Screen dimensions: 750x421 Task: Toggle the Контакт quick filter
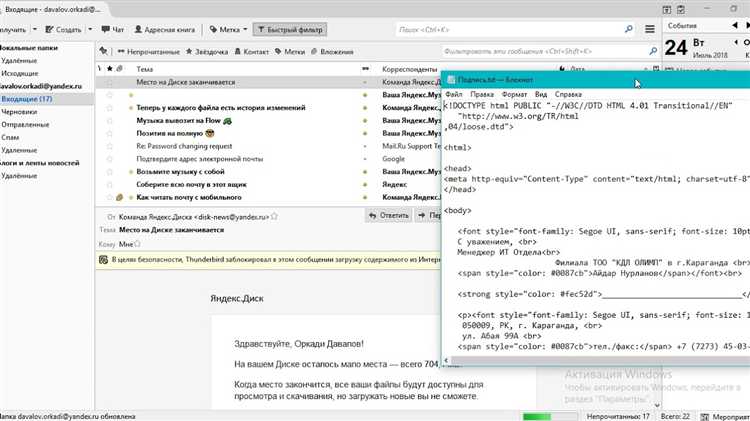point(252,52)
